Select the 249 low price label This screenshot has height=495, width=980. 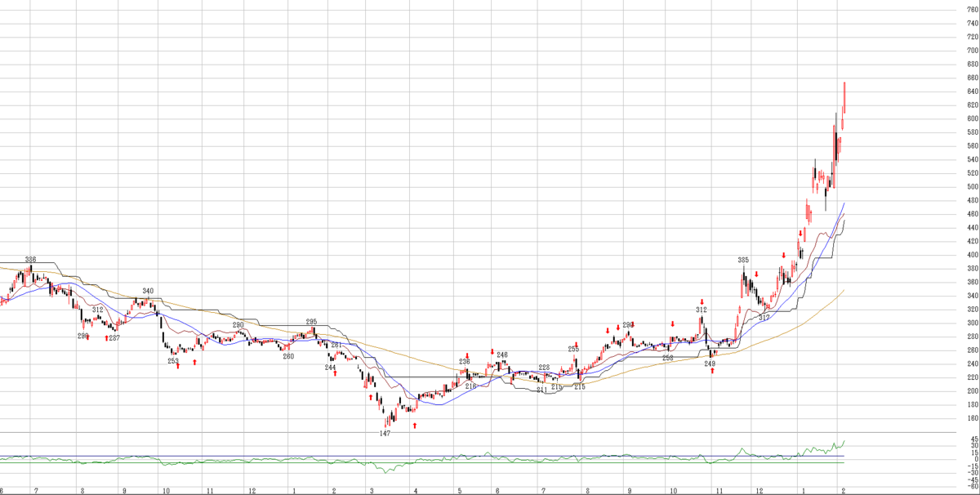710,363
